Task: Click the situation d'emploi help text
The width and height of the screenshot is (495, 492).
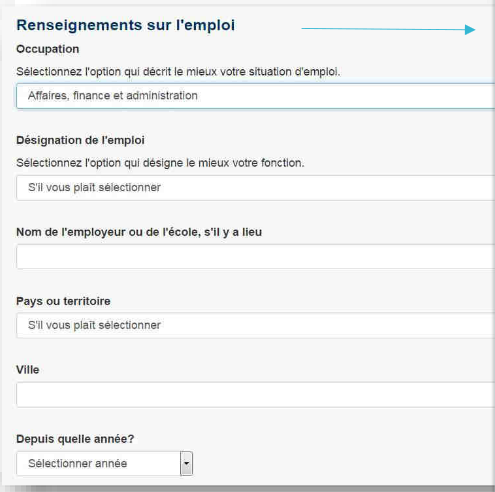Action: coord(178,72)
